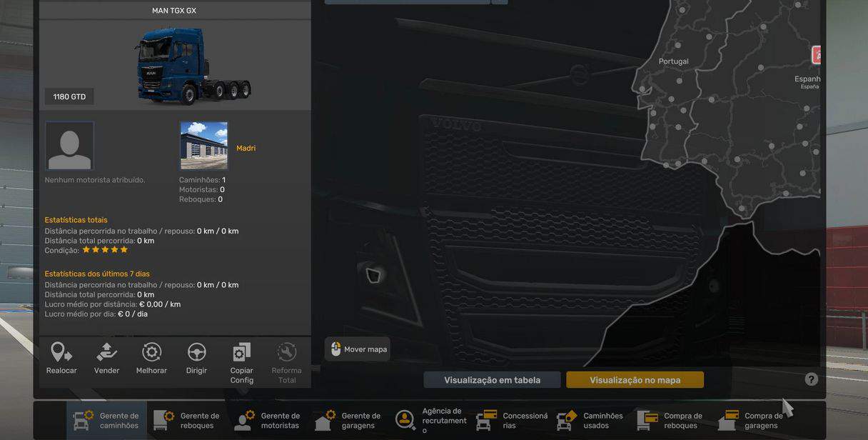The height and width of the screenshot is (440, 868).
Task: Select the Vender truck icon
Action: (x=106, y=352)
